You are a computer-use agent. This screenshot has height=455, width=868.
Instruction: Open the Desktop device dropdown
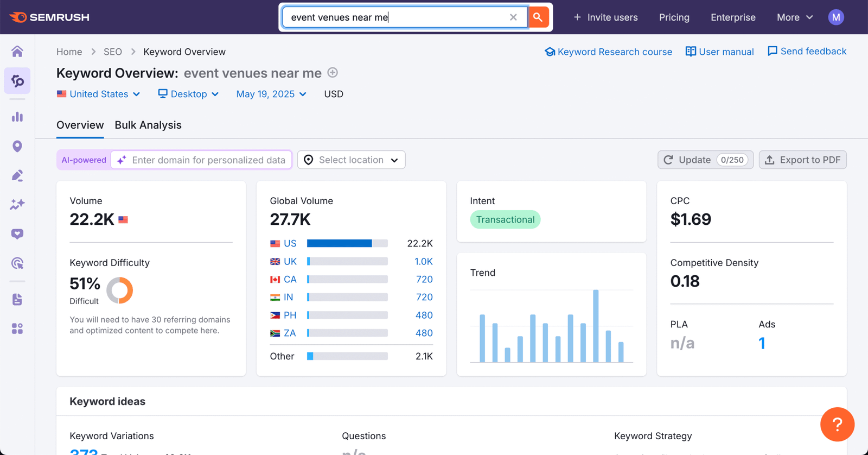[188, 94]
